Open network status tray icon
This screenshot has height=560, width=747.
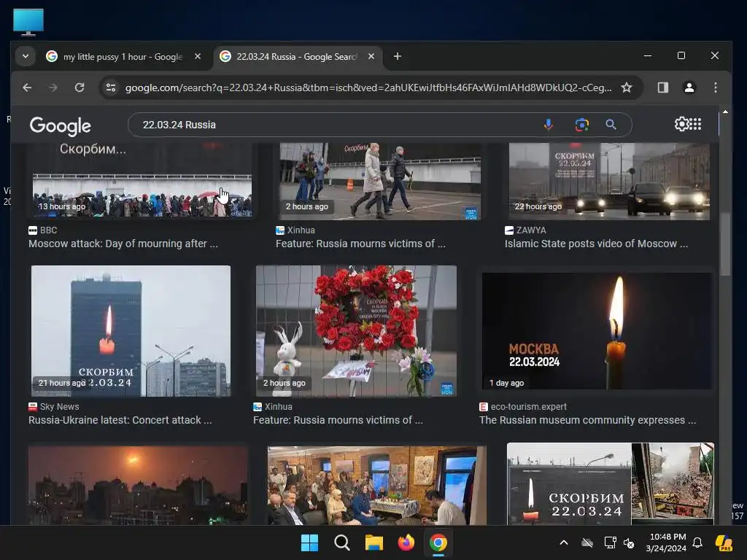coord(610,542)
